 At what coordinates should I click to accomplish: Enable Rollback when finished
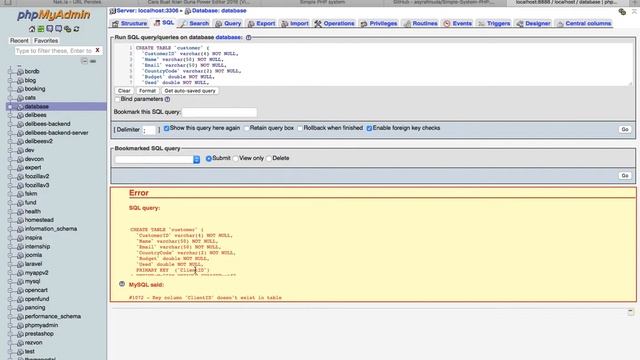[x=300, y=128]
